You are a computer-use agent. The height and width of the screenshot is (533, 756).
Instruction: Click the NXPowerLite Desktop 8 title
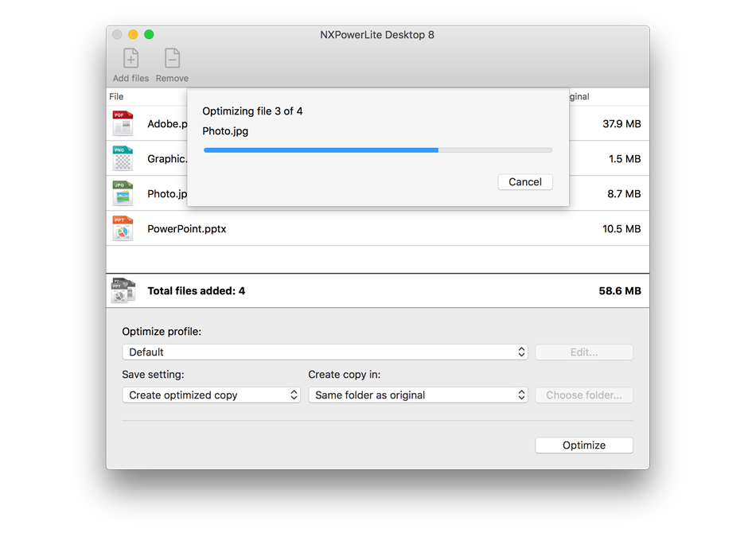click(x=377, y=35)
